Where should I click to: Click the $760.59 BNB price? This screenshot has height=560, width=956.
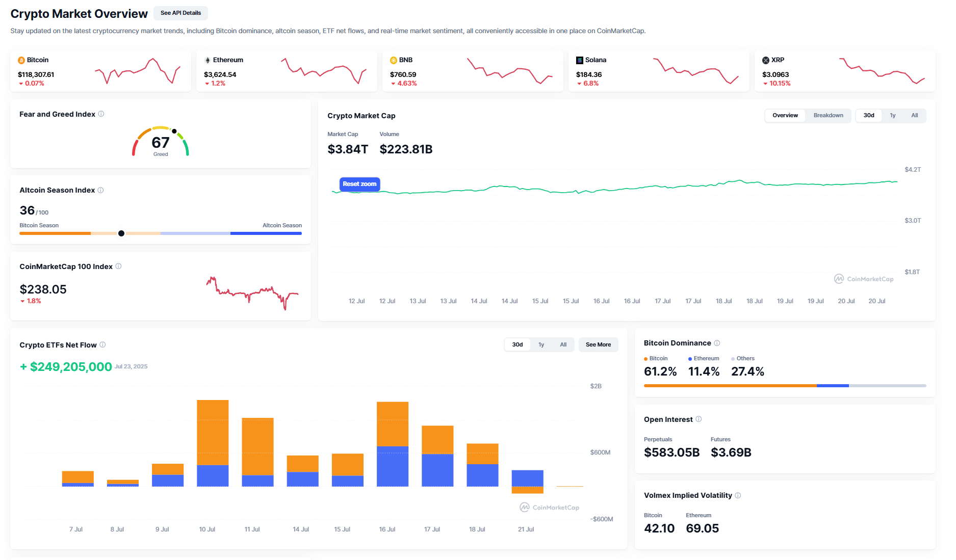tap(403, 74)
